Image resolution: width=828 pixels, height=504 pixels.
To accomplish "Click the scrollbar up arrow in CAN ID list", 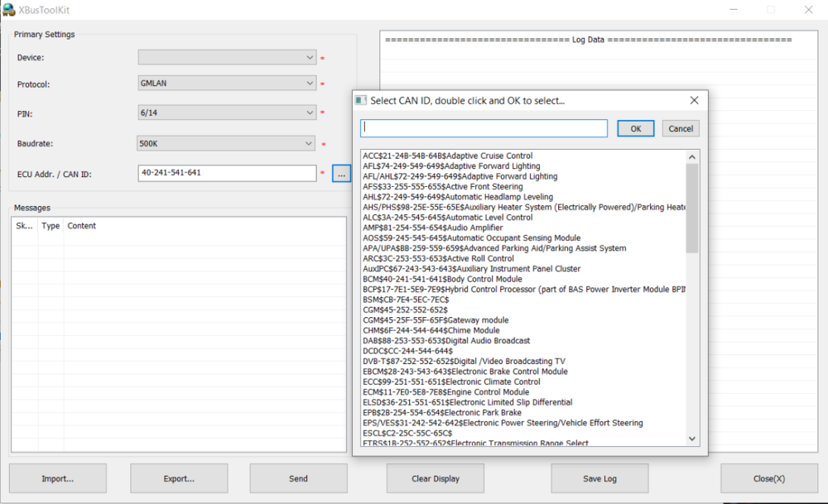I will pyautogui.click(x=692, y=155).
